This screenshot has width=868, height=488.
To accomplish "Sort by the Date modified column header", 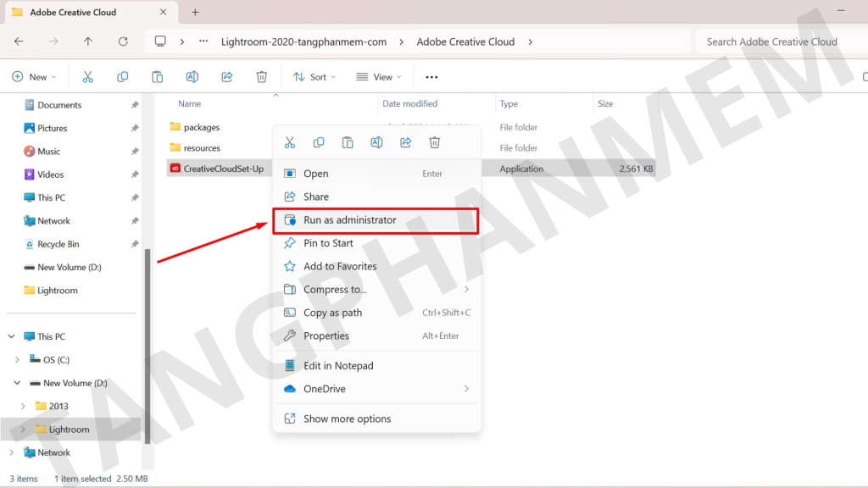I will (x=409, y=103).
